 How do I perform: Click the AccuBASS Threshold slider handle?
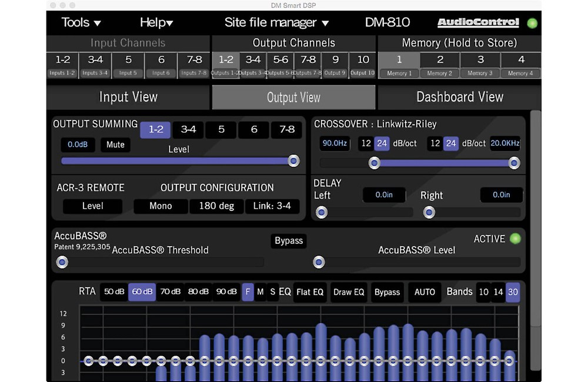coord(62,262)
